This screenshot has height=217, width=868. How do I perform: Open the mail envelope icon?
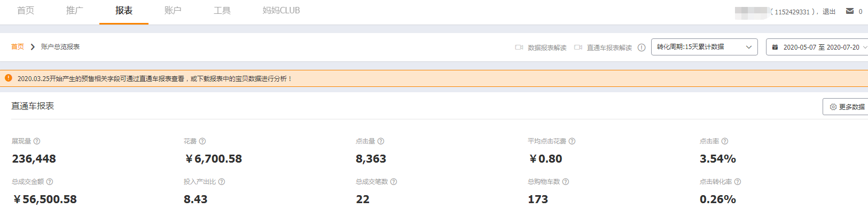tap(850, 11)
